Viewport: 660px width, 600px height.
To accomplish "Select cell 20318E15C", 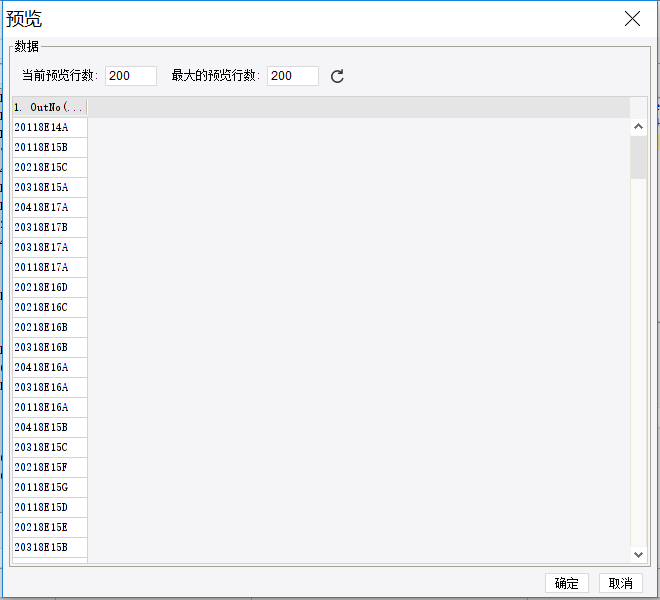I will pyautogui.click(x=50, y=447).
